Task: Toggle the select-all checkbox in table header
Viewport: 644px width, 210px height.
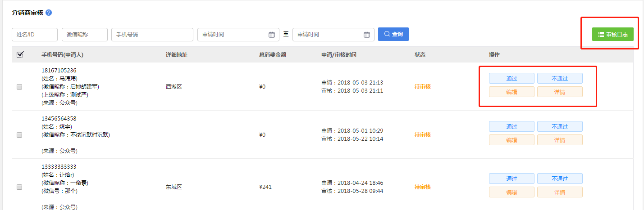Action: 19,55
